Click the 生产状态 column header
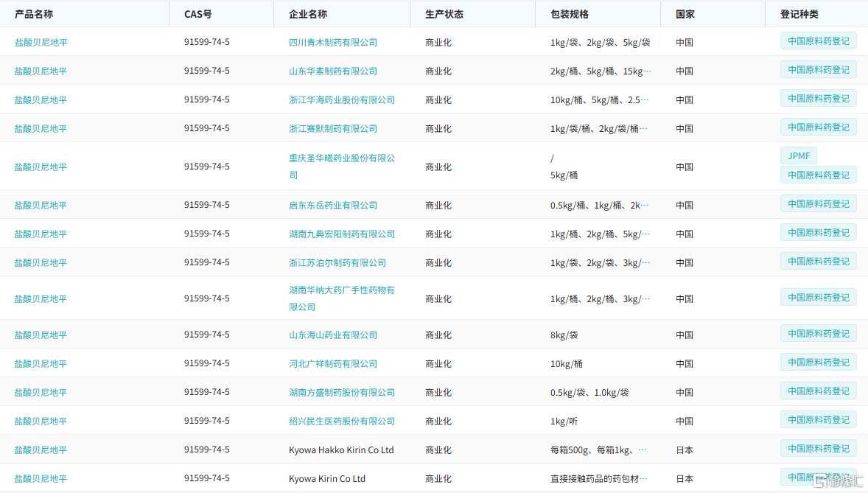Image resolution: width=868 pixels, height=493 pixels. (x=444, y=15)
